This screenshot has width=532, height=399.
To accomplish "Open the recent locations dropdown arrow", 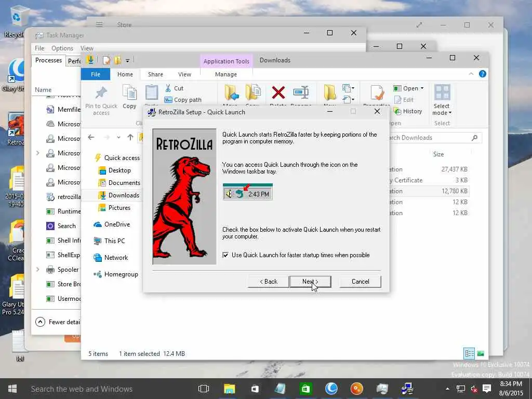I will point(118,137).
